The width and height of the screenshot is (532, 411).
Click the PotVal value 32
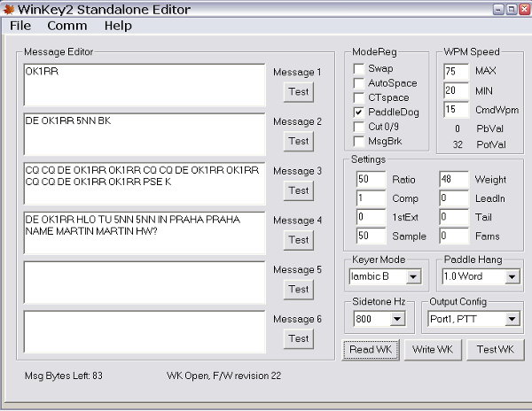[458, 145]
